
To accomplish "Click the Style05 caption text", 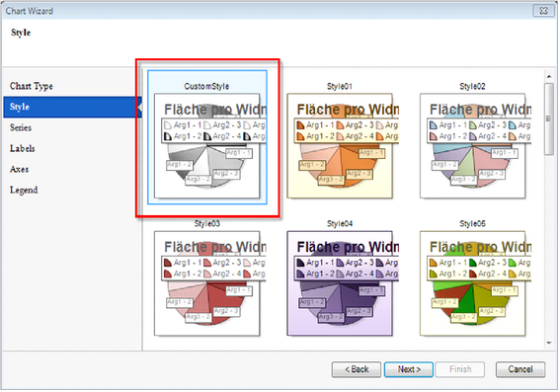I will 472,223.
